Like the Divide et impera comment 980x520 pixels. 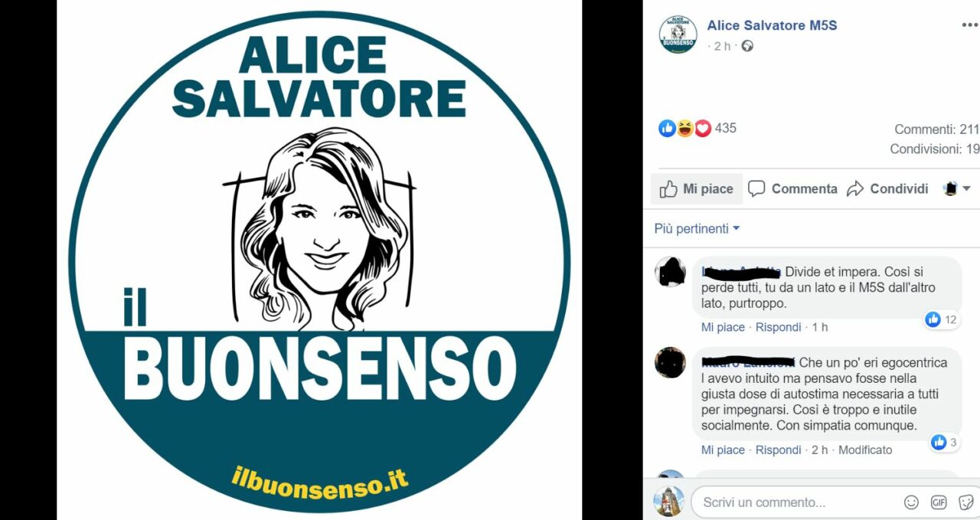coord(723,327)
